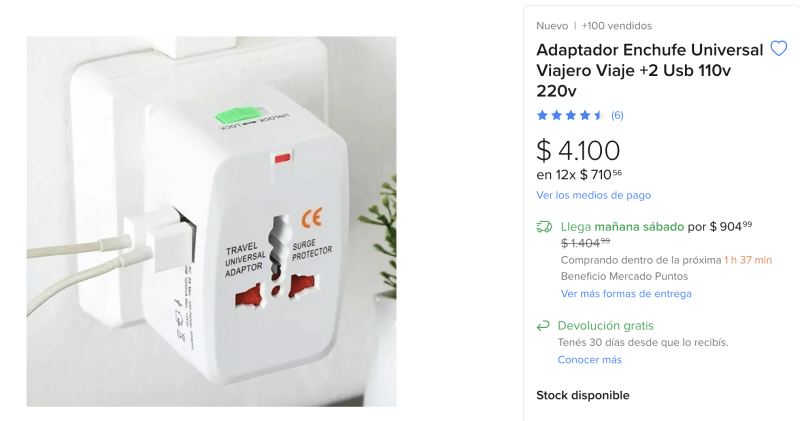Open the 6 reviews count link

[x=617, y=115]
